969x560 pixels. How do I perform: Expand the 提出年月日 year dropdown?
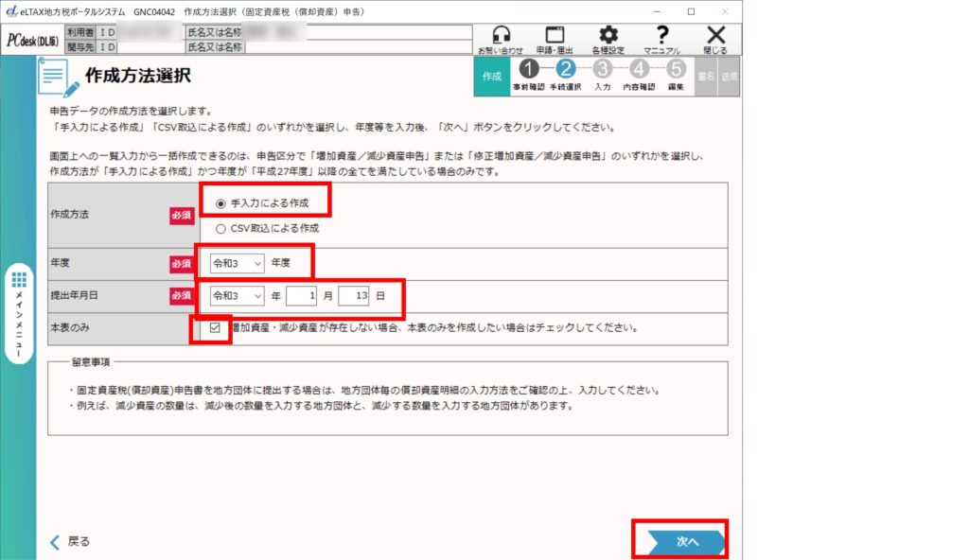238,296
